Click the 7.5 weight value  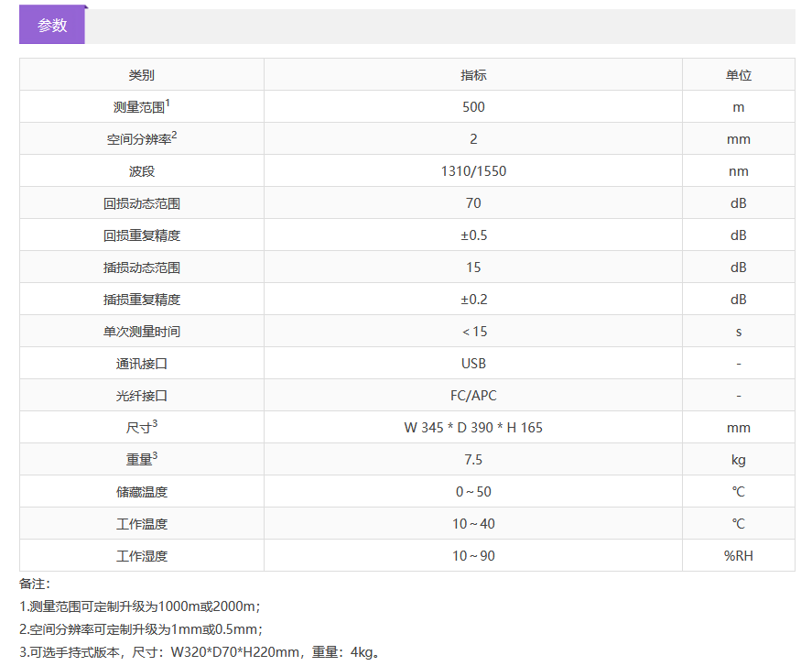point(473,460)
